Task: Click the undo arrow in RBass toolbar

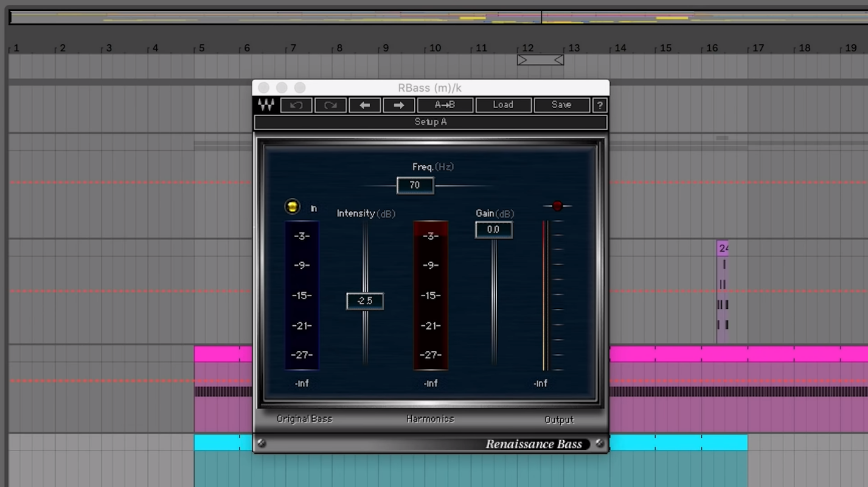Action: click(x=296, y=105)
